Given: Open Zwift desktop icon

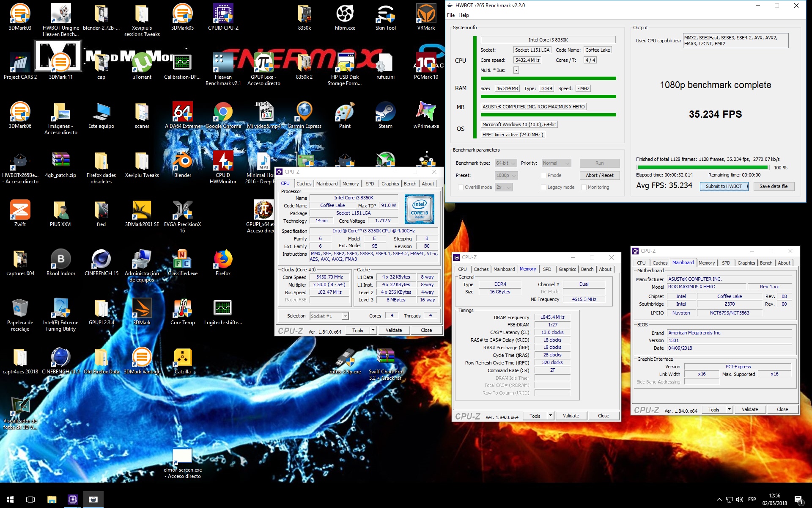Looking at the screenshot, I should pyautogui.click(x=20, y=213).
